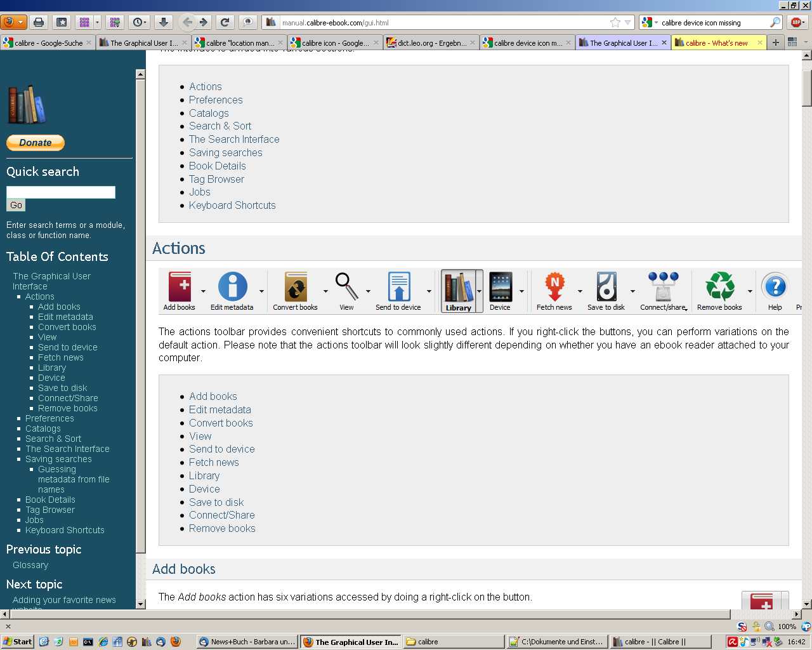Close the find bar with the X

[x=8, y=626]
